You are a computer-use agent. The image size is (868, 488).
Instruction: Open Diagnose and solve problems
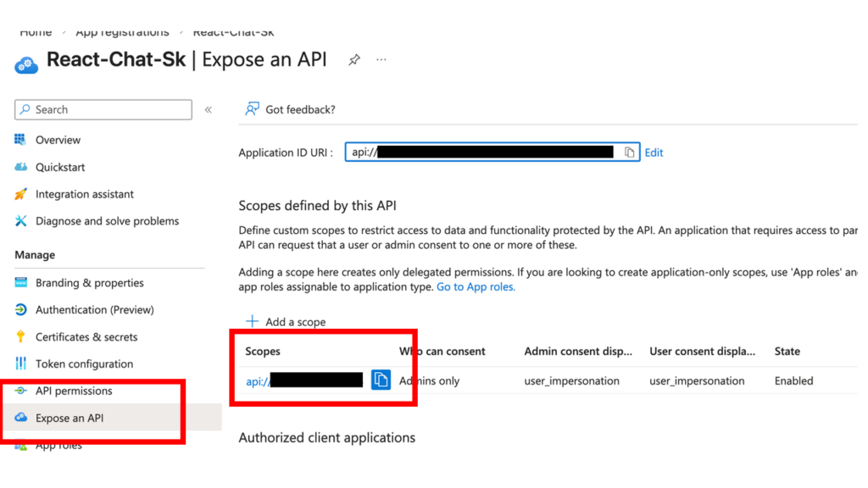point(107,221)
